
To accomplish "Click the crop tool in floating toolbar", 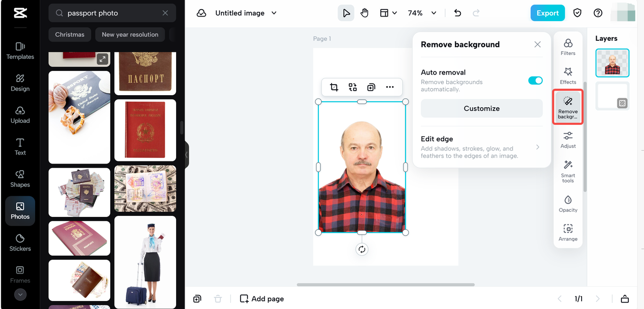I will click(x=334, y=87).
